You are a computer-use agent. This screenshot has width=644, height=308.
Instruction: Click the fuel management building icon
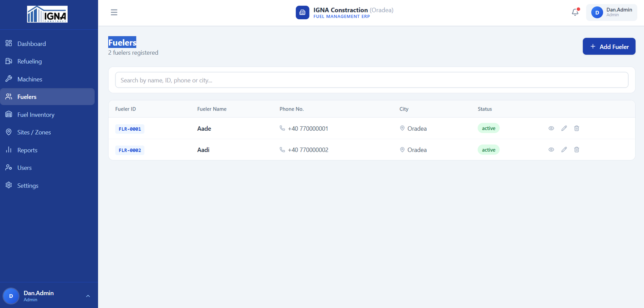click(x=302, y=12)
